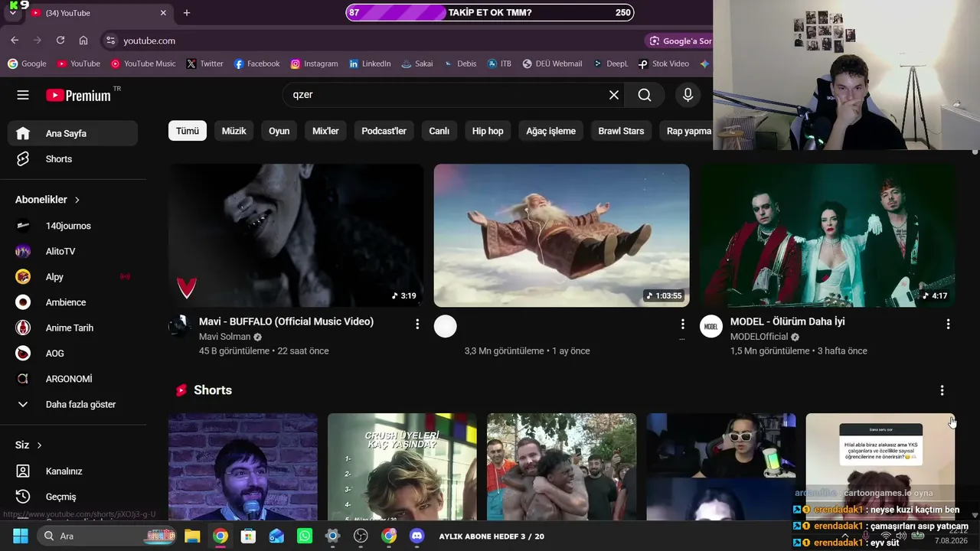Open the MODELOfficial channel name link
Screen dimensions: 980x551
tap(759, 337)
